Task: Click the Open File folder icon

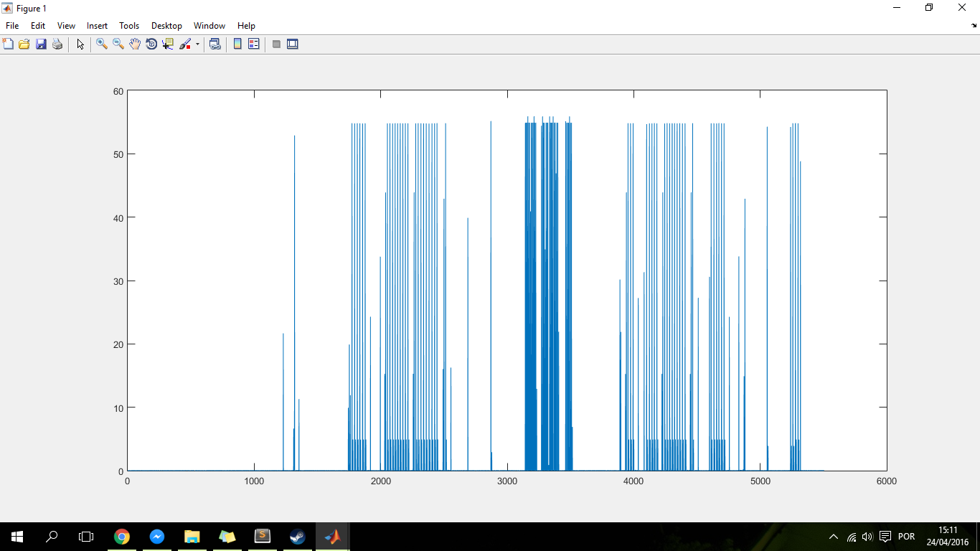Action: pos(24,44)
